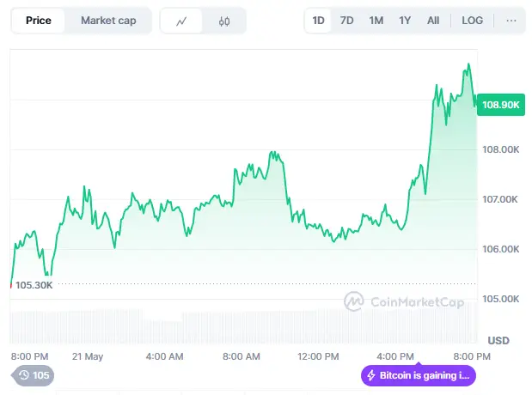Screen dimensions: 532x395
Task: Click the lightning bolt news icon
Action: [x=371, y=375]
